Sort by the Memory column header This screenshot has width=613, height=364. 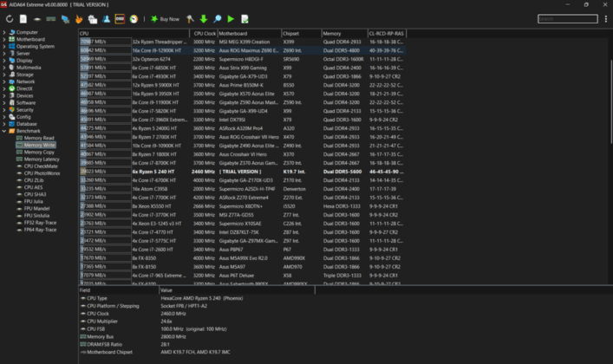point(344,34)
